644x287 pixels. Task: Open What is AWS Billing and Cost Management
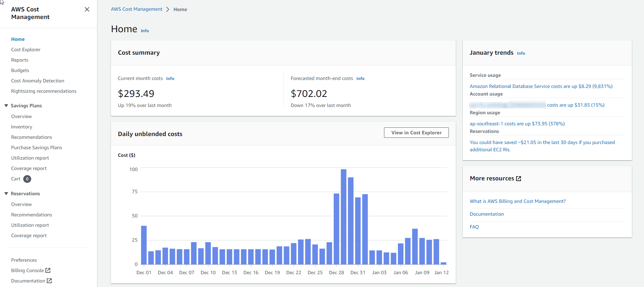pos(517,201)
